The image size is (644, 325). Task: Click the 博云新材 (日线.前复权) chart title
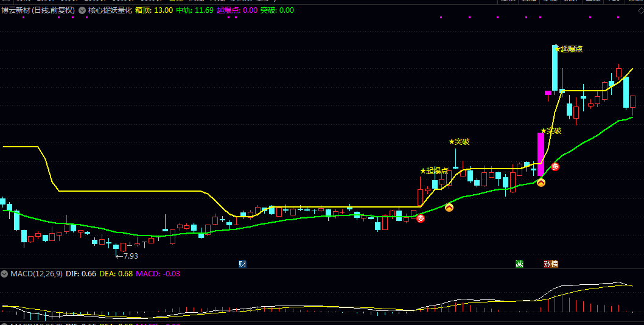pyautogui.click(x=38, y=10)
